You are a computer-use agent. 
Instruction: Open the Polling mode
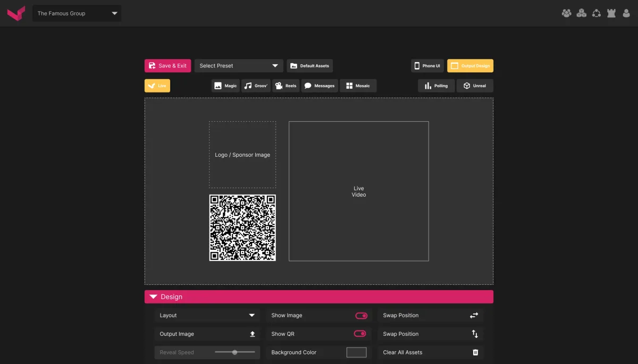coord(436,86)
